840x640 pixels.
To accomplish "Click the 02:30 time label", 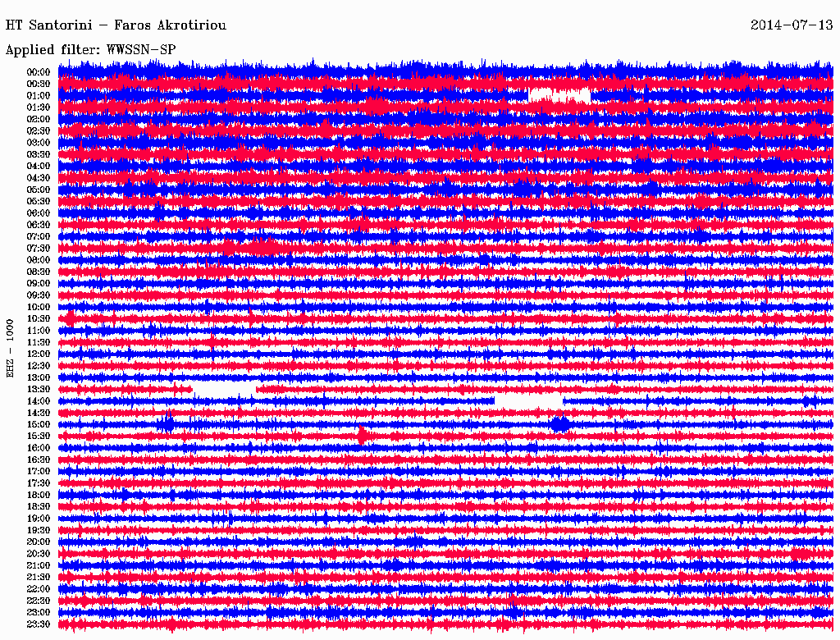I will 38,131.
